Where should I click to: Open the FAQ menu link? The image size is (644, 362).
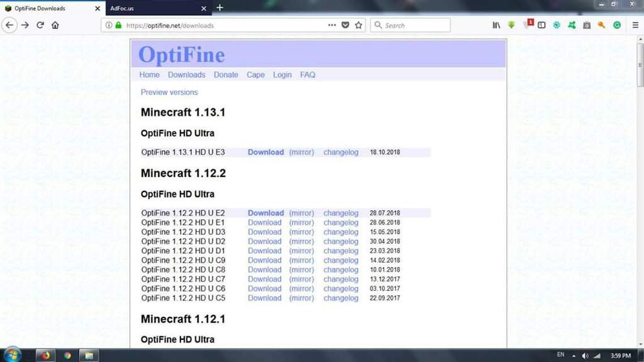(308, 75)
